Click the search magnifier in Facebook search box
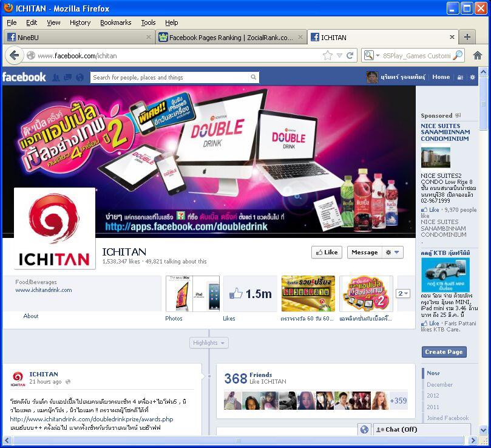The image size is (491, 448). click(x=253, y=77)
